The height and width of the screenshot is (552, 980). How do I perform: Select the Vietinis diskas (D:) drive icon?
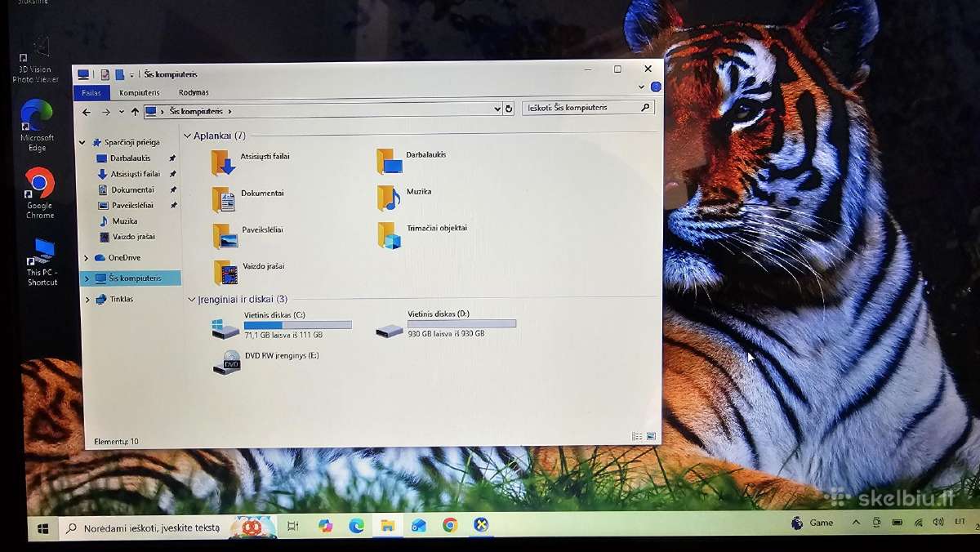tap(390, 330)
